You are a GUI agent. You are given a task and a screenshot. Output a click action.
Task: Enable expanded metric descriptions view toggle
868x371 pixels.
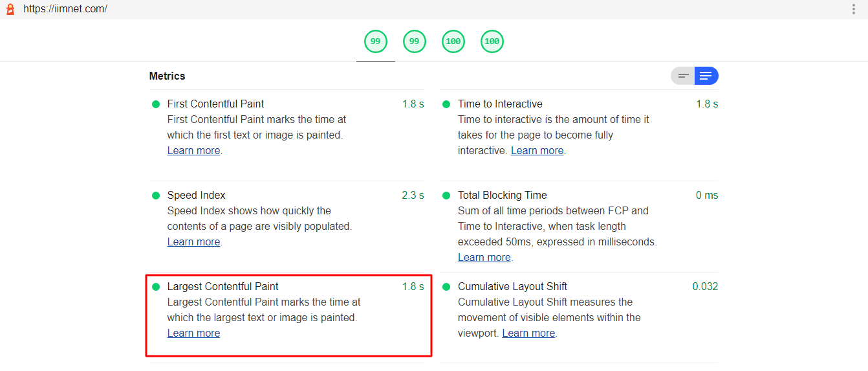tap(706, 76)
